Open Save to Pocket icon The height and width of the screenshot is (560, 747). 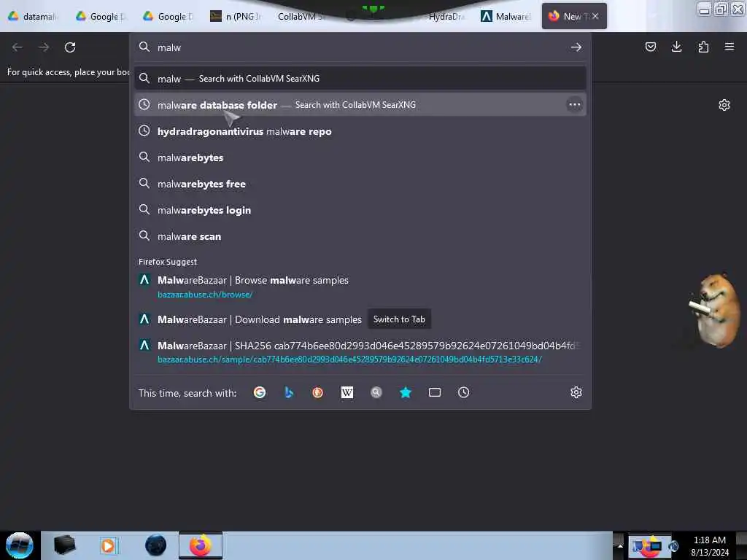coord(650,47)
